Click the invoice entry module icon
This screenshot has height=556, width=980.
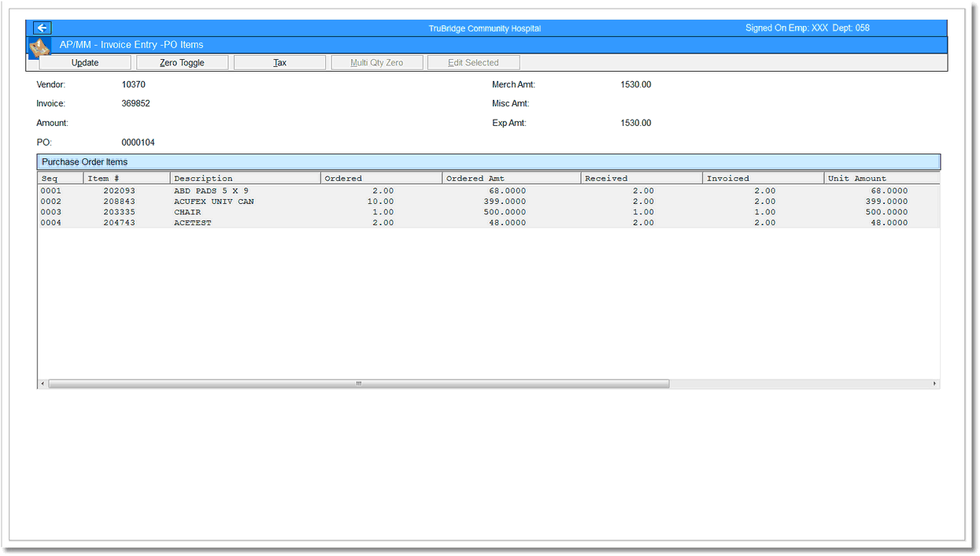tap(39, 49)
